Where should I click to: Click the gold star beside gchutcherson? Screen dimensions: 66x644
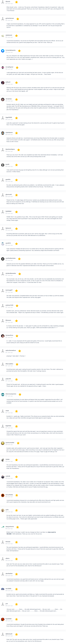[18, 19]
